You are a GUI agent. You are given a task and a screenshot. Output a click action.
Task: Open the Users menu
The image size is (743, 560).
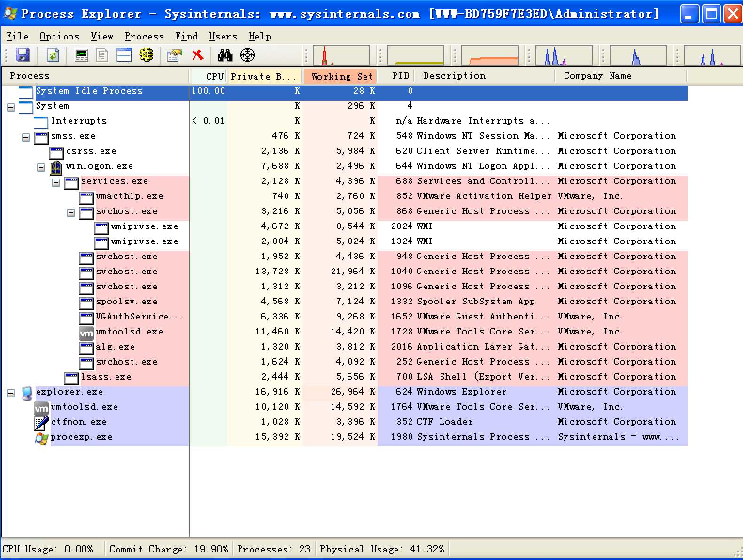pyautogui.click(x=223, y=36)
